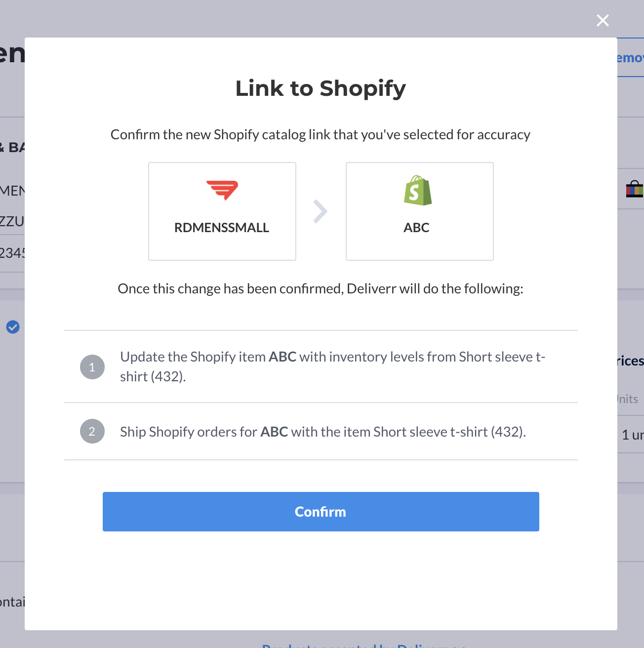Click the red Deliverr logo icon
Image resolution: width=644 pixels, height=648 pixels.
pyautogui.click(x=222, y=191)
